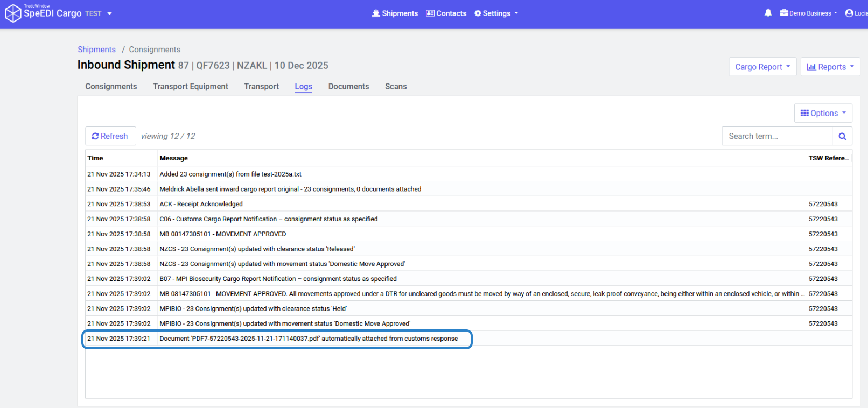This screenshot has width=868, height=408.
Task: Open the Demo Business dropdown
Action: (808, 13)
